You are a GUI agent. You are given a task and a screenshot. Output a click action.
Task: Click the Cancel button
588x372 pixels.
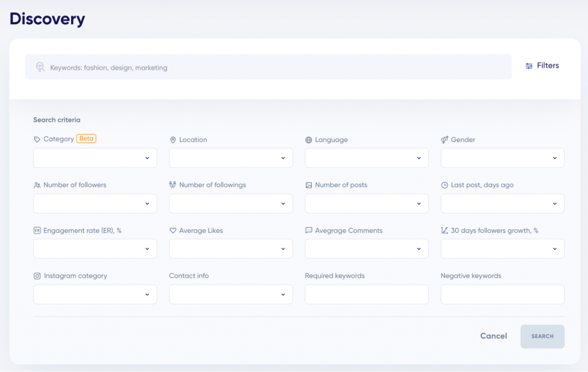493,336
